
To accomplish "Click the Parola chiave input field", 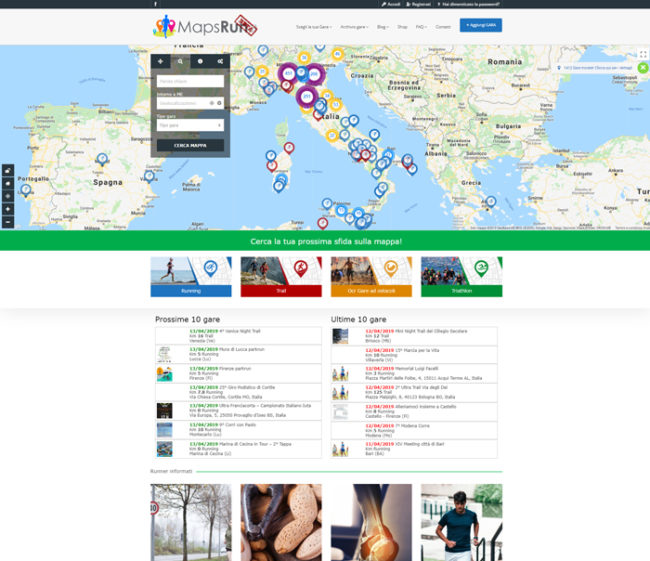I will 190,81.
